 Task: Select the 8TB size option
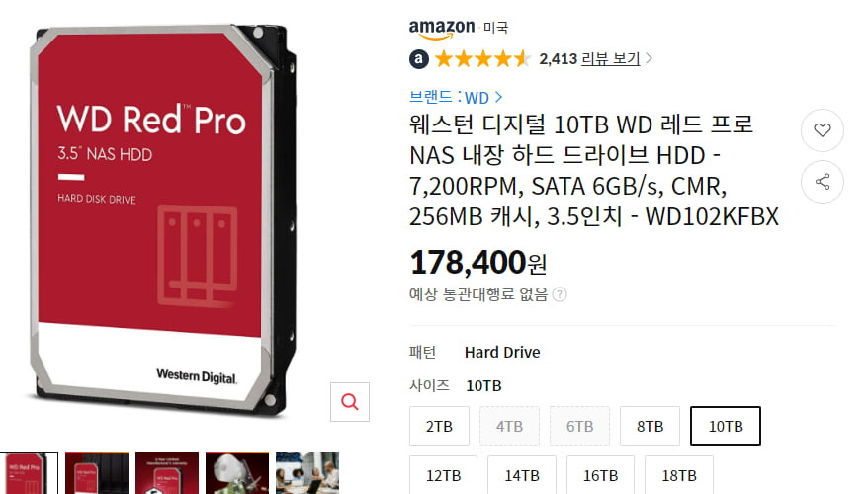pos(650,426)
